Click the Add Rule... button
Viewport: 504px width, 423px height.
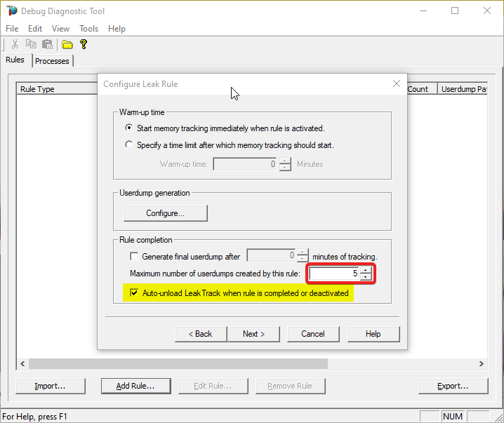(x=135, y=386)
